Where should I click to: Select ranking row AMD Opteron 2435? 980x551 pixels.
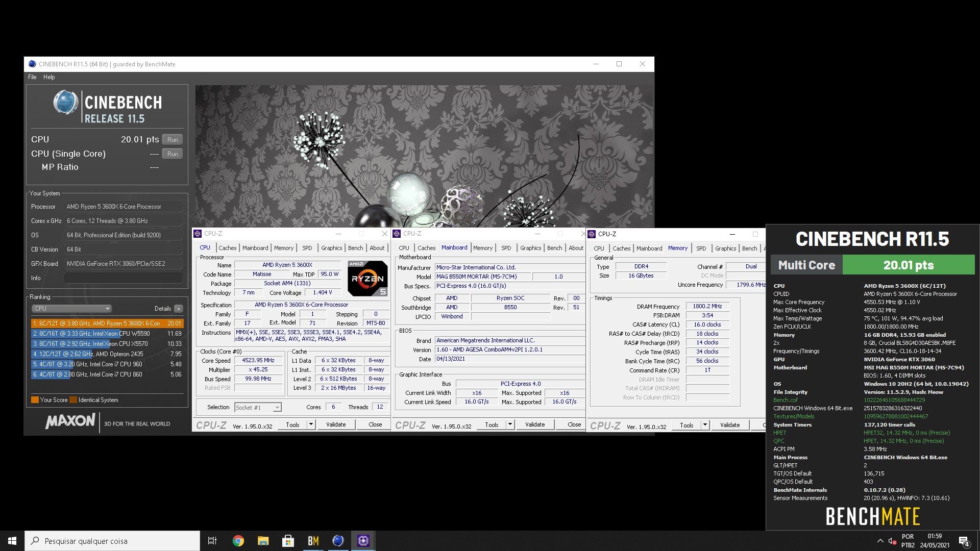[107, 354]
